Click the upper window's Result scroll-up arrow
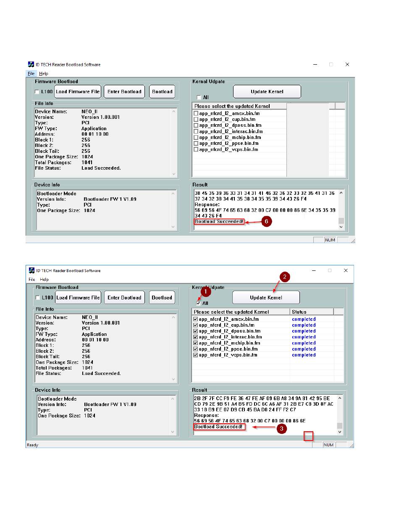The width and height of the screenshot is (399, 532). pyautogui.click(x=341, y=193)
